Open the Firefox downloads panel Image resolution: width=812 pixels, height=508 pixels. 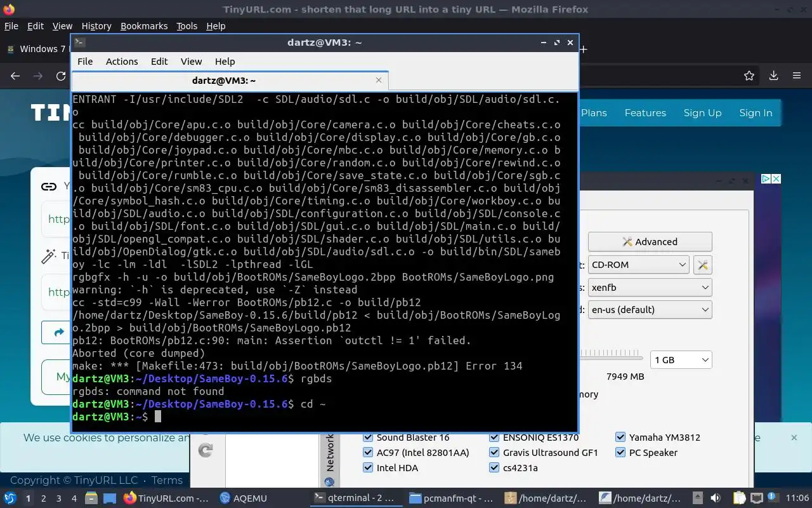[773, 76]
